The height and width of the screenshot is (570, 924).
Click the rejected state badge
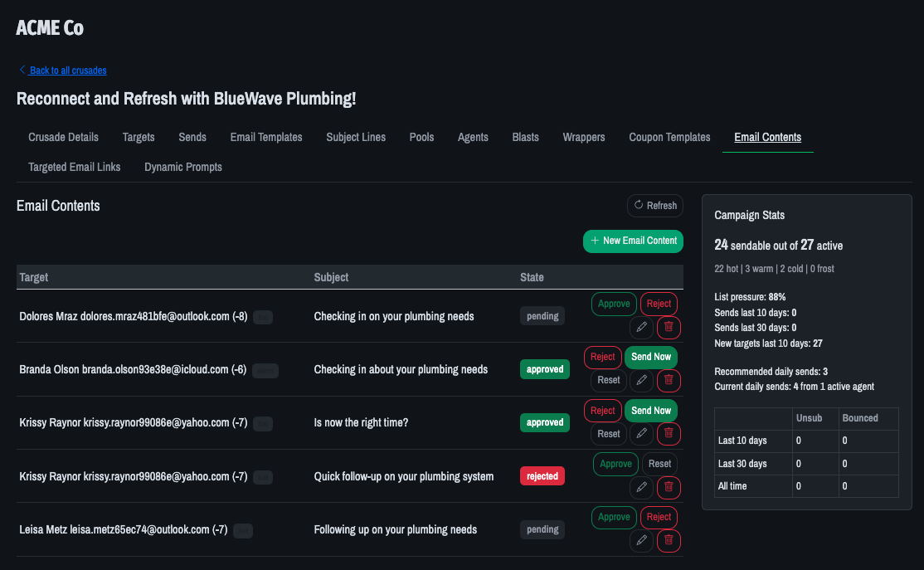pos(542,475)
